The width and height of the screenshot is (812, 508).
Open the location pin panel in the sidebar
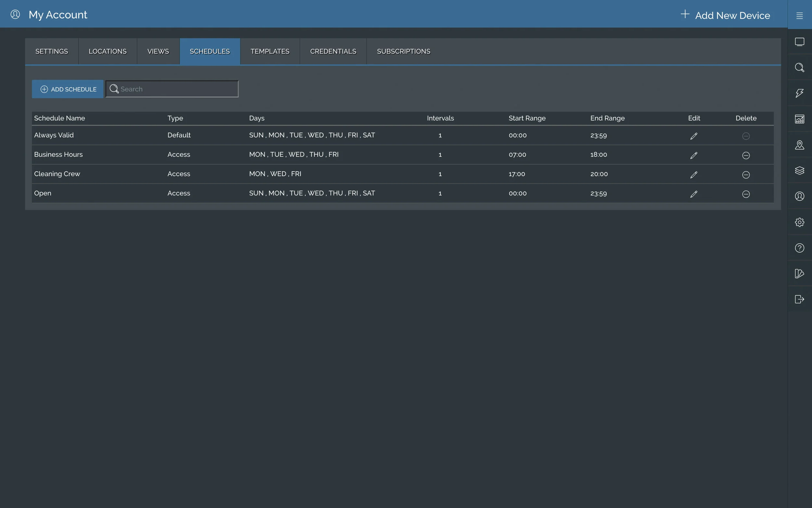click(800, 145)
